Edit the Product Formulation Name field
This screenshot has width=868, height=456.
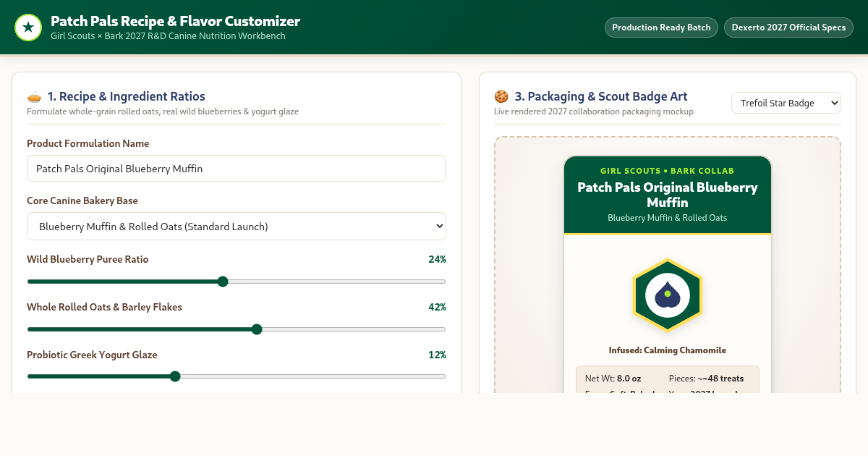tap(237, 169)
